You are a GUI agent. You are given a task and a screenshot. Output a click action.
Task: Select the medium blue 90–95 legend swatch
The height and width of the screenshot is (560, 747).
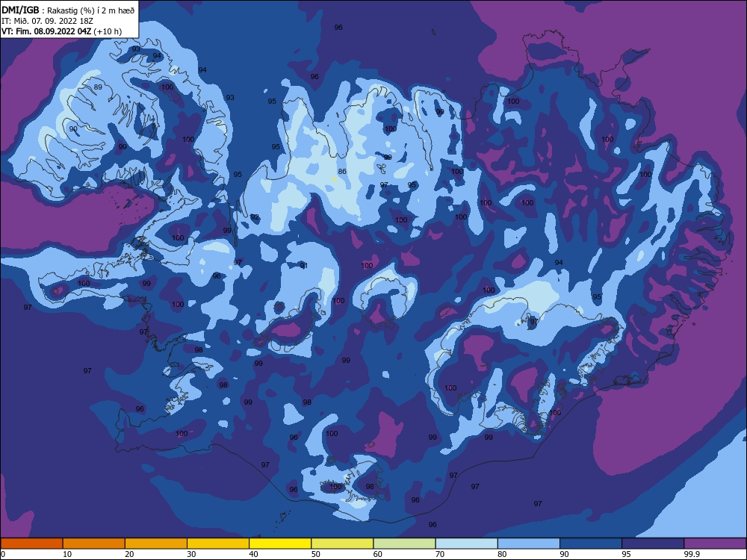591,544
